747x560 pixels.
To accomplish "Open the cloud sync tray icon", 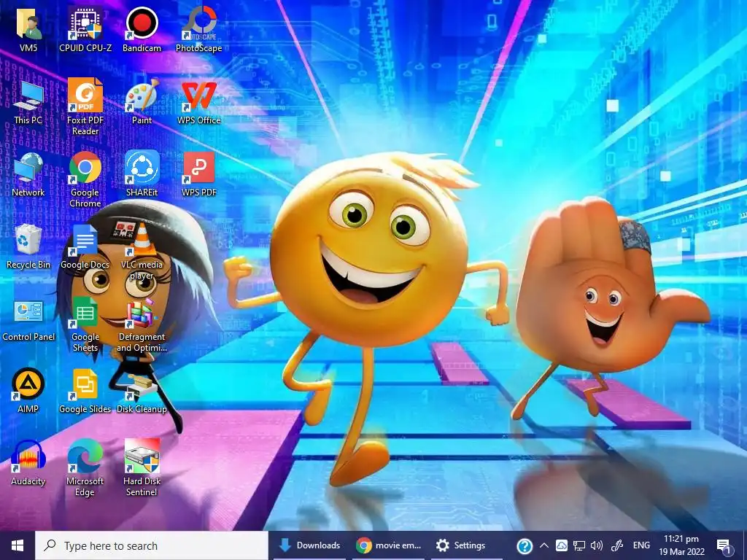I will 562,545.
